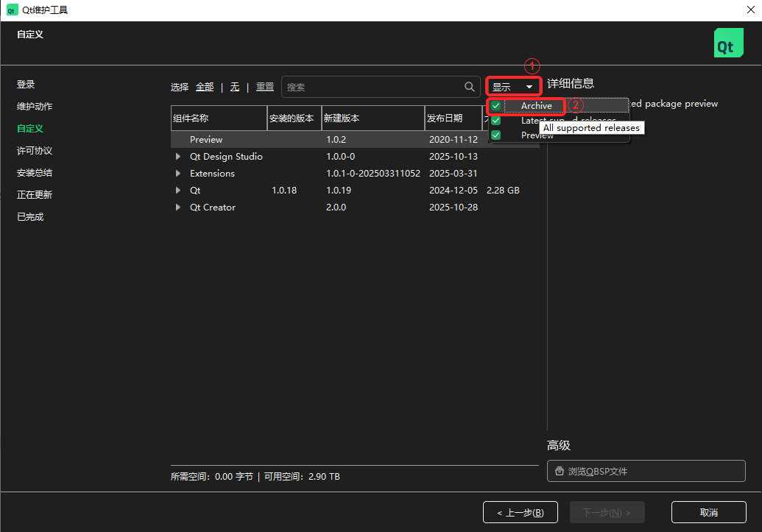The image size is (762, 532).
Task: Click the search magnifier icon
Action: pyautogui.click(x=469, y=87)
